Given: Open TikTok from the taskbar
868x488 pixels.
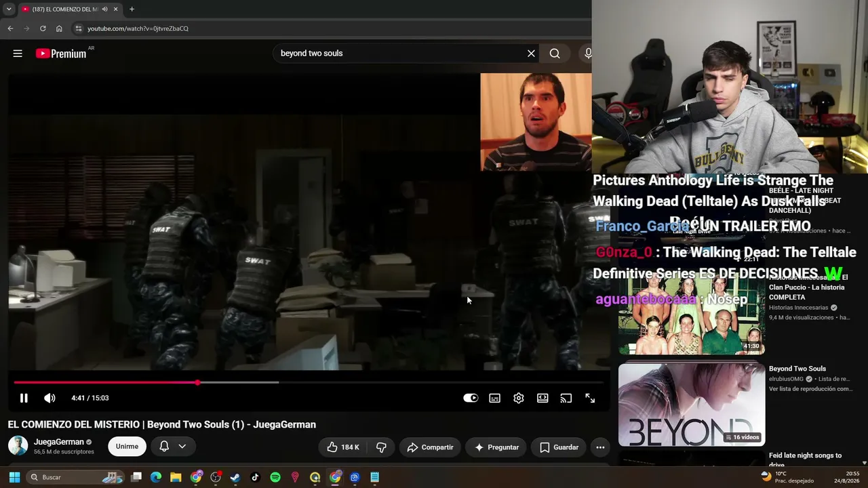Looking at the screenshot, I should [x=255, y=477].
